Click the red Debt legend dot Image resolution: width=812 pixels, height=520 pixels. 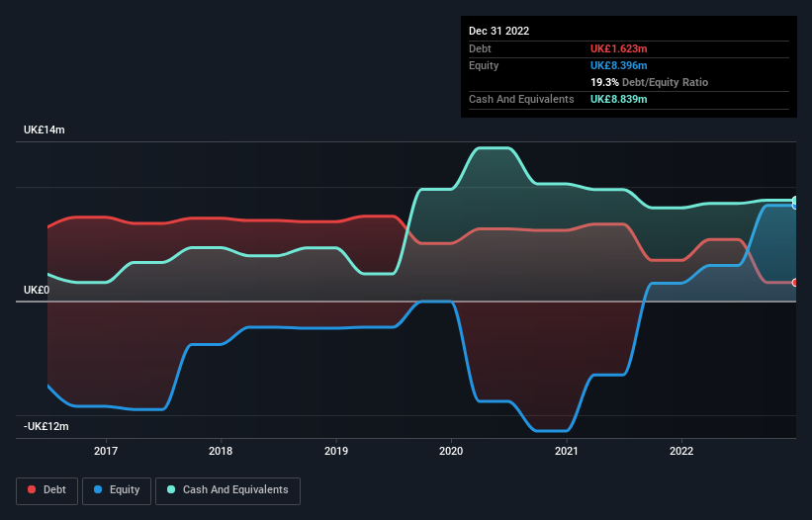click(x=32, y=489)
